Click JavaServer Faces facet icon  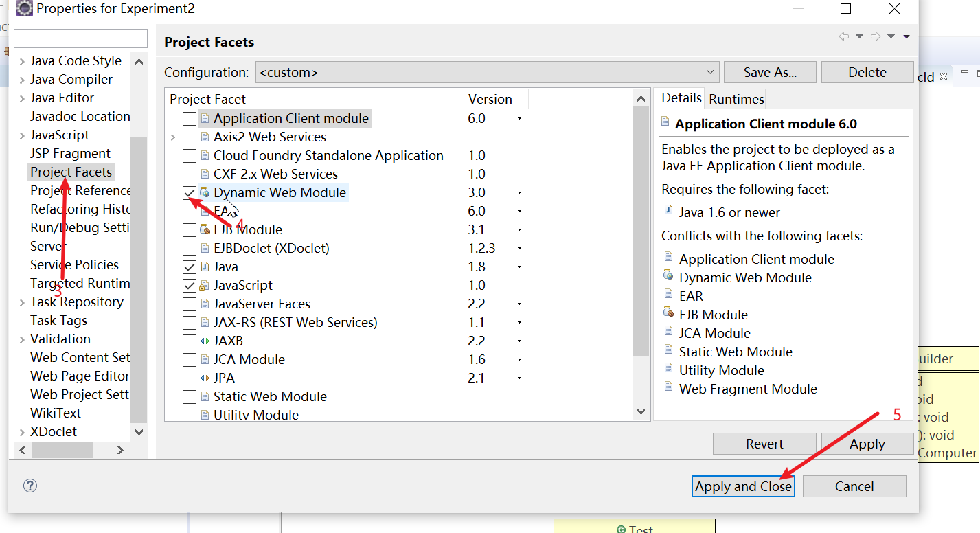pos(205,304)
